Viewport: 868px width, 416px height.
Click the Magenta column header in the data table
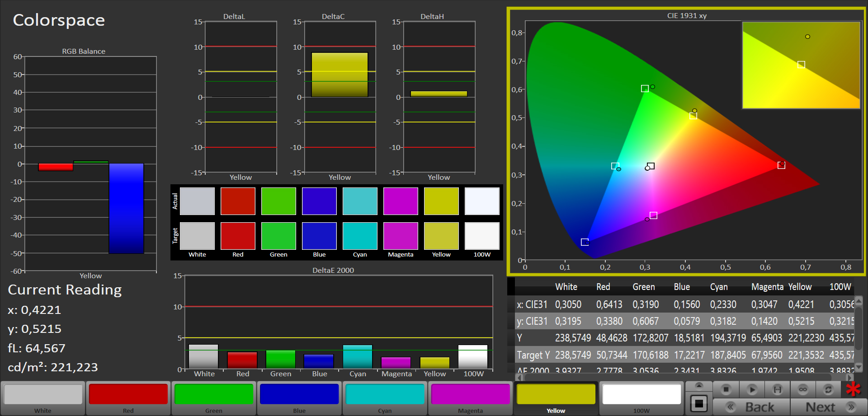767,287
